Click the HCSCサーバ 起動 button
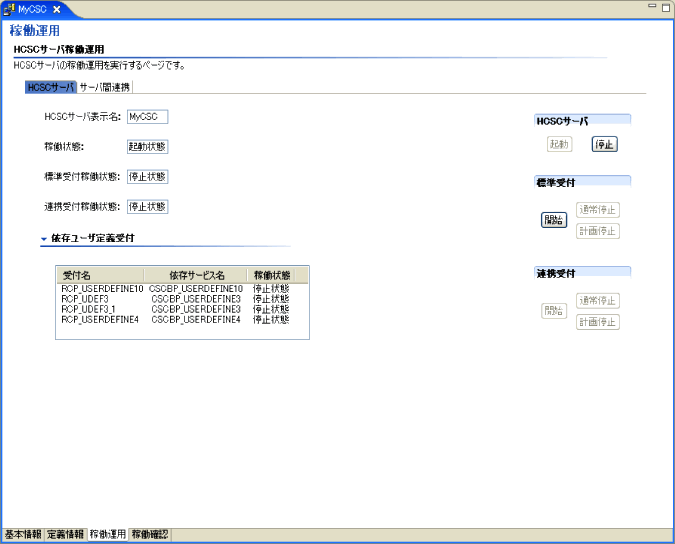 click(x=559, y=144)
